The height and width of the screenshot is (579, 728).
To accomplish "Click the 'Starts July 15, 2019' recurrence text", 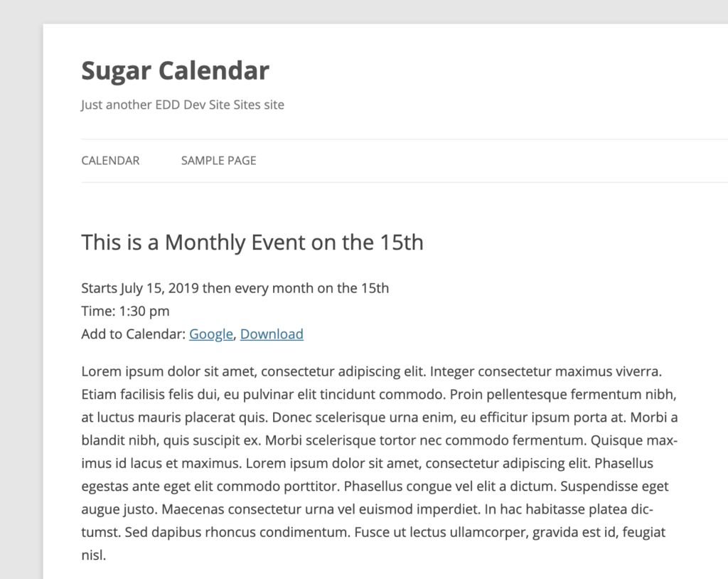I will click(x=140, y=288).
